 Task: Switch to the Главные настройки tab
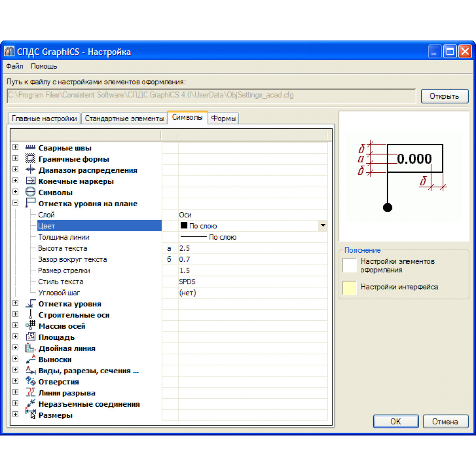pyautogui.click(x=44, y=119)
